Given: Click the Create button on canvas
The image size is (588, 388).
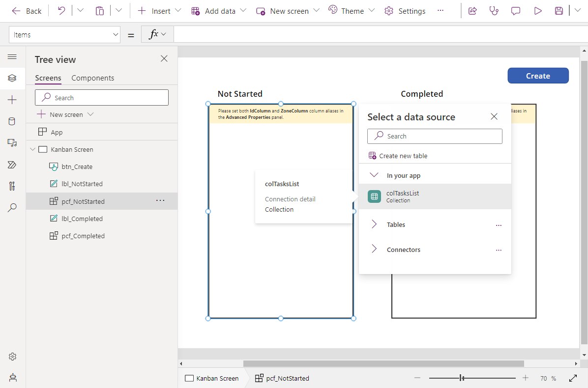Looking at the screenshot, I should [538, 76].
